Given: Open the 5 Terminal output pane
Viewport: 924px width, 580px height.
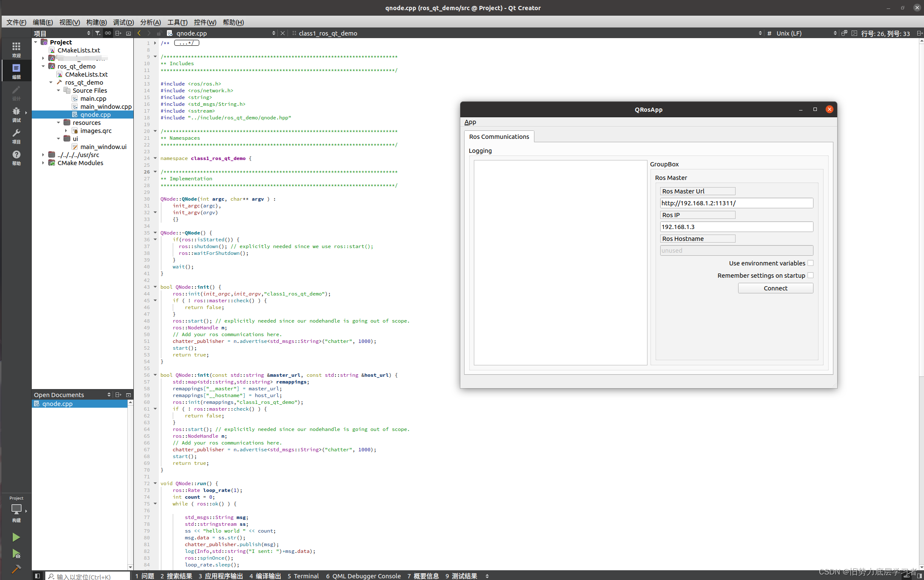Looking at the screenshot, I should (303, 576).
